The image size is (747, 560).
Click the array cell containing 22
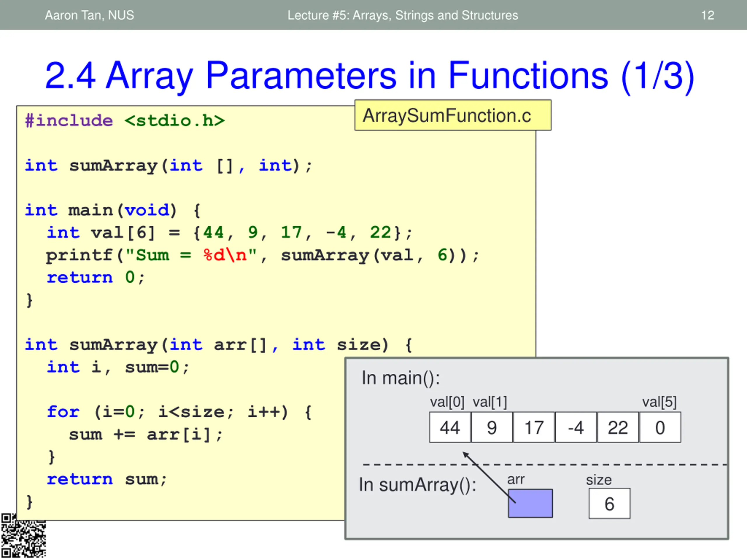click(618, 427)
